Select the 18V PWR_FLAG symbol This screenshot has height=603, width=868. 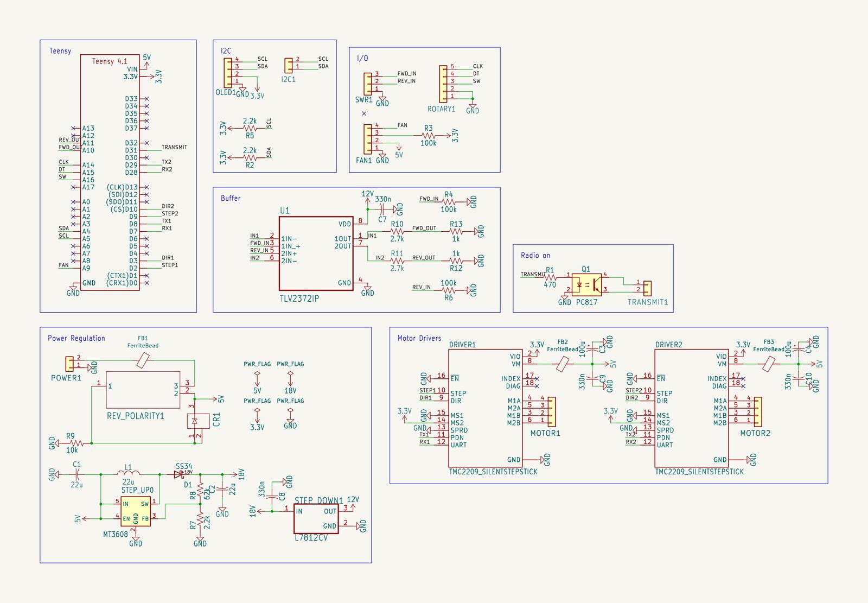[x=290, y=376]
